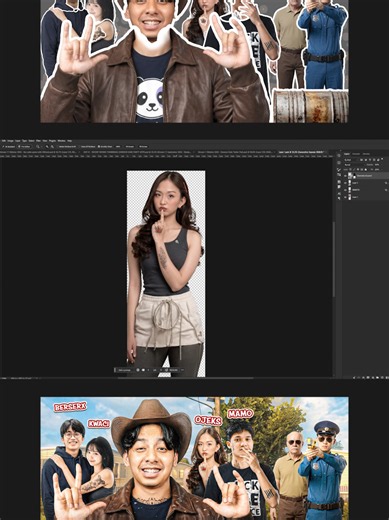Open the layer filter kind dropdown
389x520 pixels.
pos(351,160)
